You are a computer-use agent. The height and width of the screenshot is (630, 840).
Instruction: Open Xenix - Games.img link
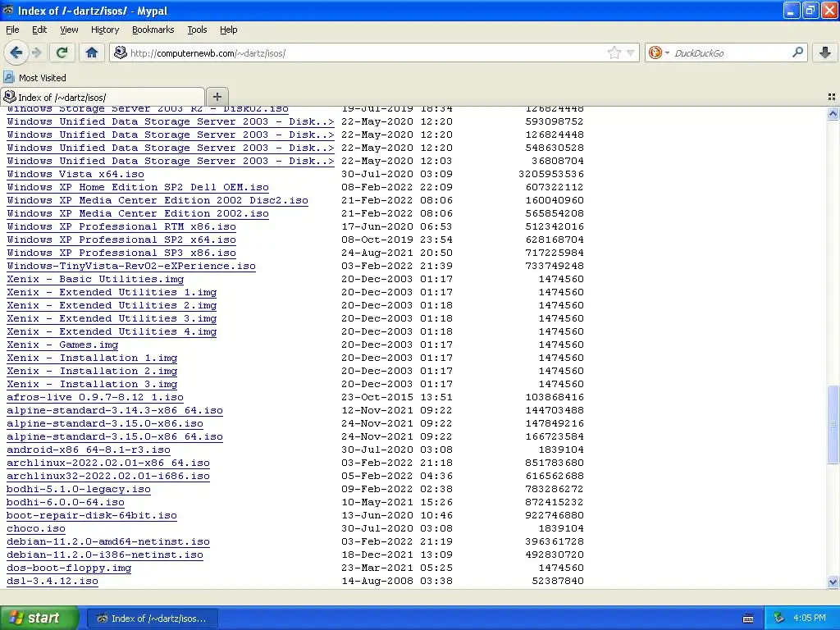(x=62, y=345)
